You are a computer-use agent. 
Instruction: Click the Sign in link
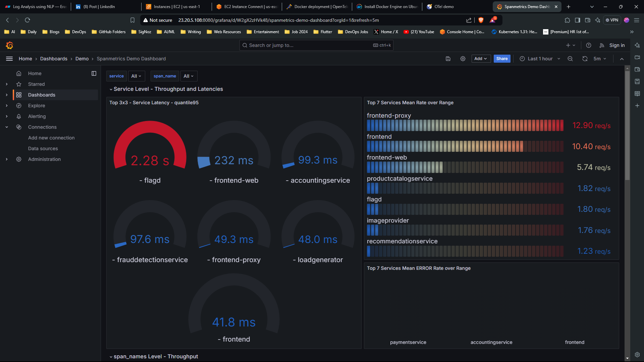tap(617, 45)
